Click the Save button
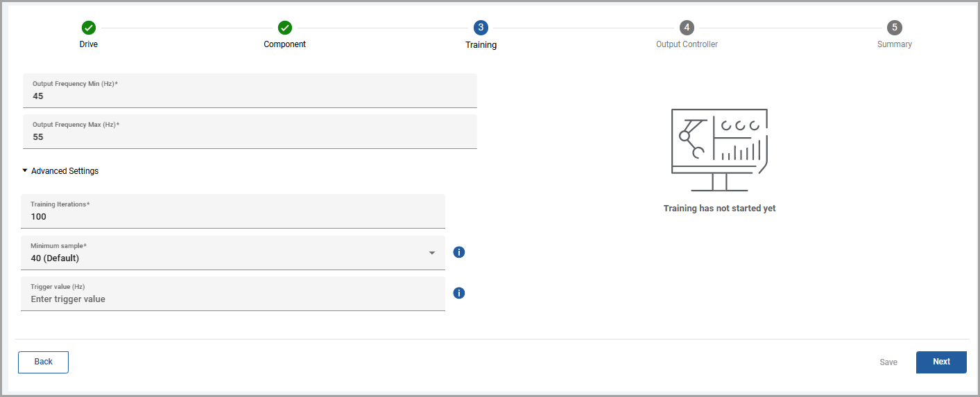 (x=888, y=362)
